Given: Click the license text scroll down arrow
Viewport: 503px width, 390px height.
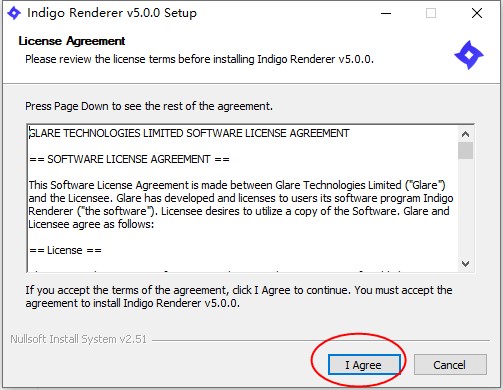Looking at the screenshot, I should pyautogui.click(x=465, y=264).
